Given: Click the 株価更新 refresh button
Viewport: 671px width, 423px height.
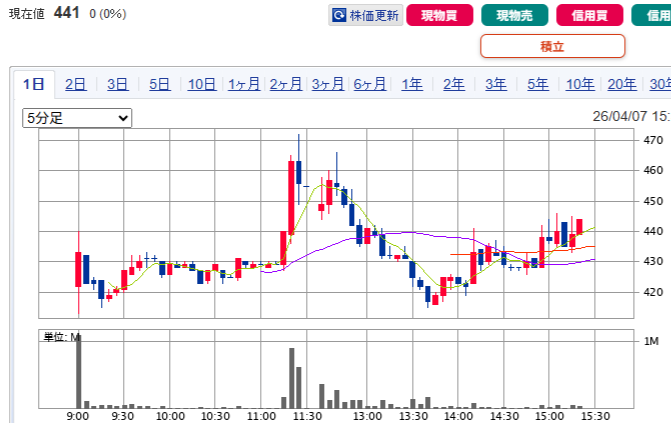Looking at the screenshot, I should (x=366, y=15).
